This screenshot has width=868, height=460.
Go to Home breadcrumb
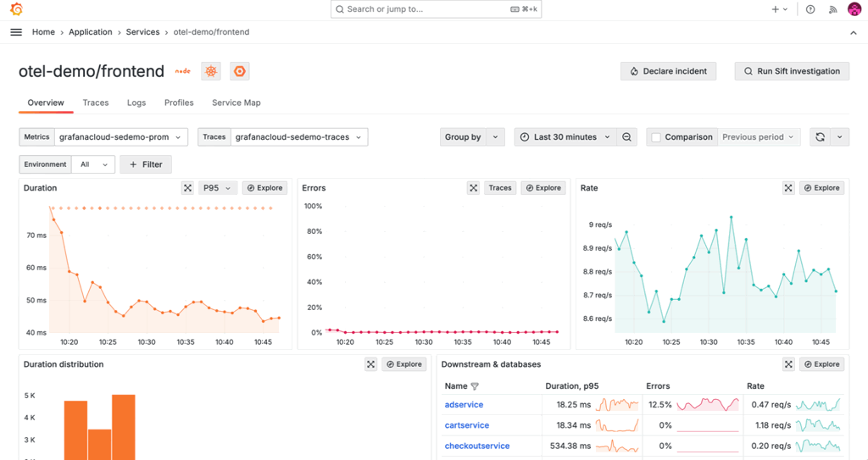point(43,32)
